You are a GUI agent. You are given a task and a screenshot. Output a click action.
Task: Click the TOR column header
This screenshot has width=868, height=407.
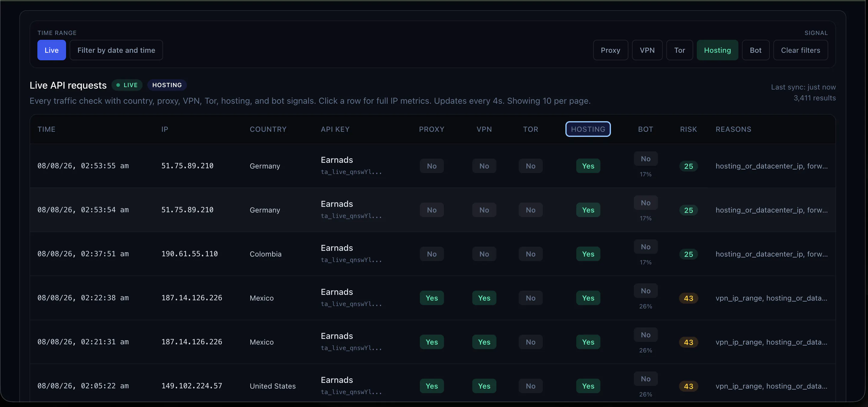[x=531, y=129]
